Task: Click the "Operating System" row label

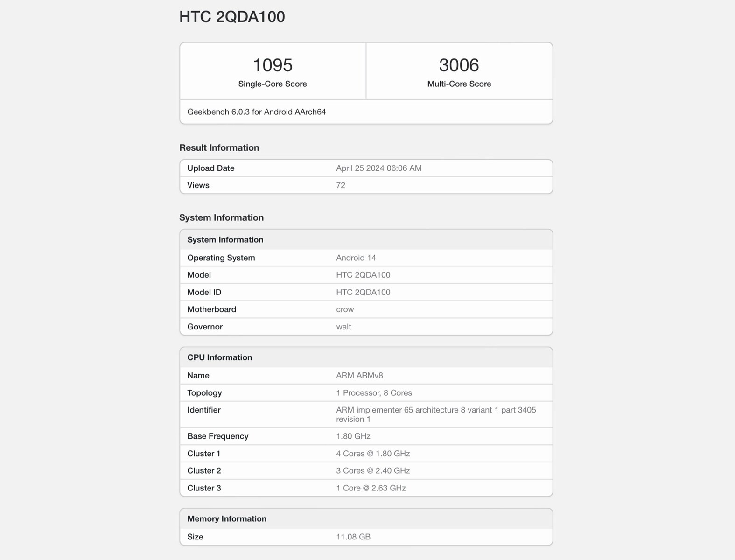Action: [221, 258]
